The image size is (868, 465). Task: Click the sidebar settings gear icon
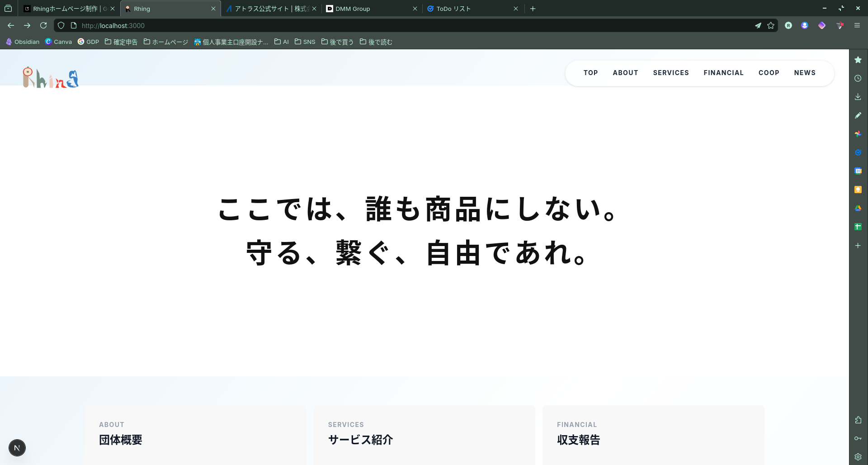point(858,457)
